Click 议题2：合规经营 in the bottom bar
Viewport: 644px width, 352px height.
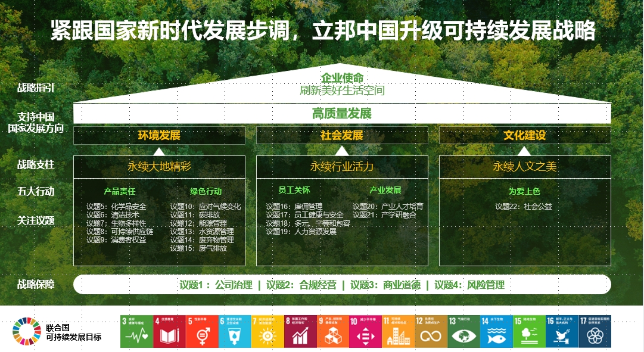pyautogui.click(x=301, y=285)
